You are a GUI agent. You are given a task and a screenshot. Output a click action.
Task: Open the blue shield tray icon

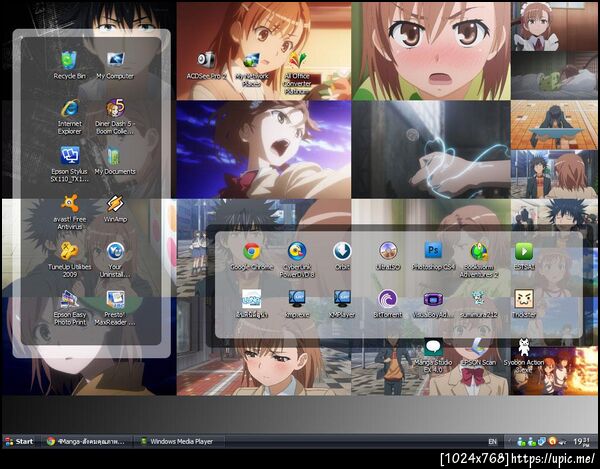pos(541,441)
